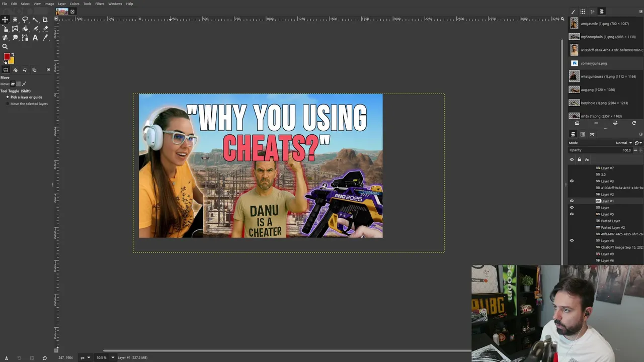
Task: Toggle visibility of layer named Layer
Action: point(572,208)
